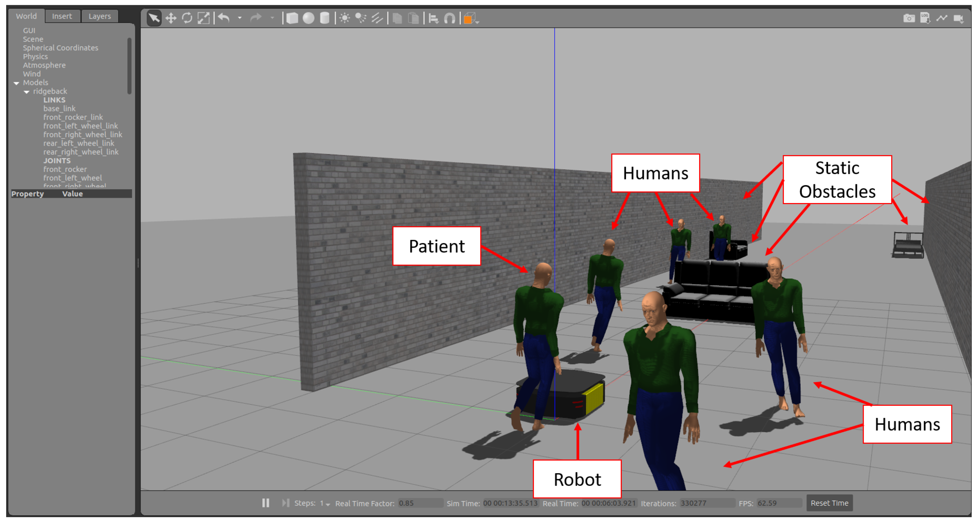This screenshot has height=526, width=980.
Task: Insert a box shape
Action: (x=292, y=18)
